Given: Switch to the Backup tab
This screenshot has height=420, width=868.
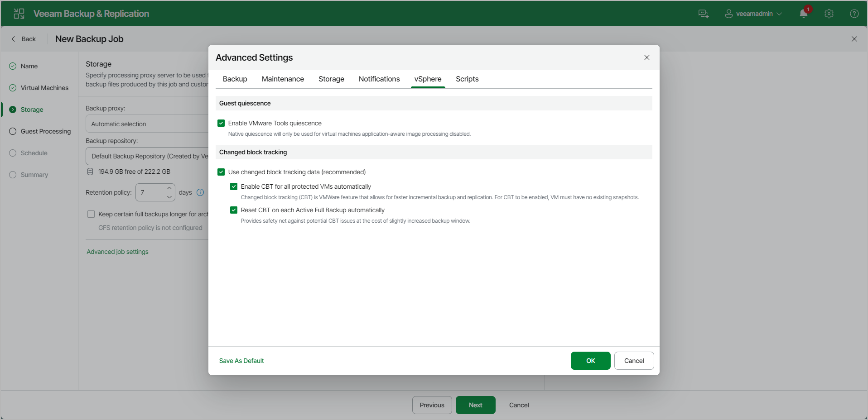Looking at the screenshot, I should point(235,79).
